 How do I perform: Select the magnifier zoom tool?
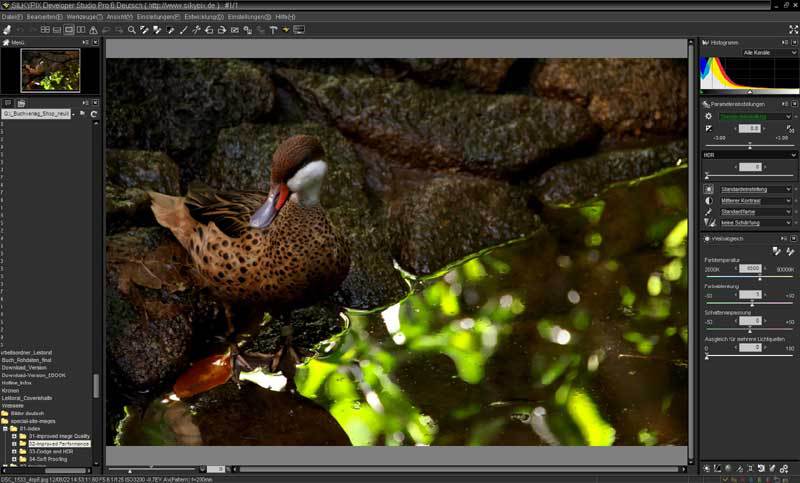(132, 30)
